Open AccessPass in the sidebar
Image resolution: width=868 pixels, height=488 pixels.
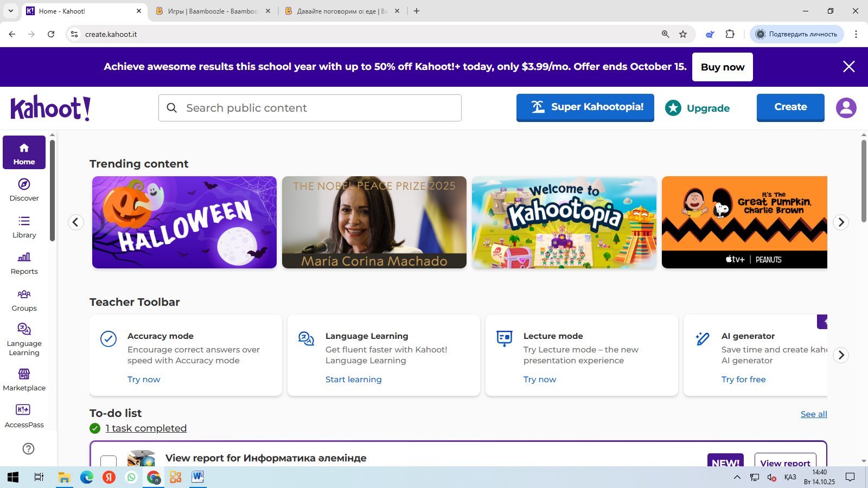coord(24,416)
